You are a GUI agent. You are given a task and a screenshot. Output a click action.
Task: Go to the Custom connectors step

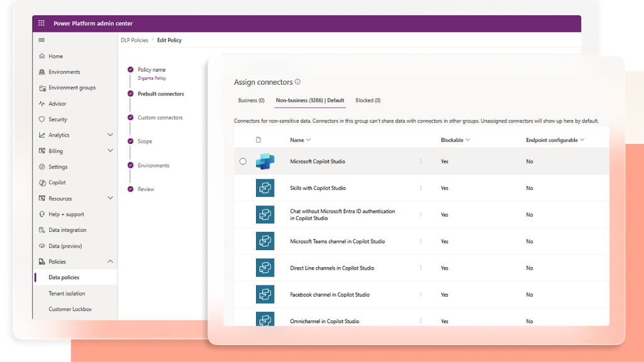pos(160,118)
